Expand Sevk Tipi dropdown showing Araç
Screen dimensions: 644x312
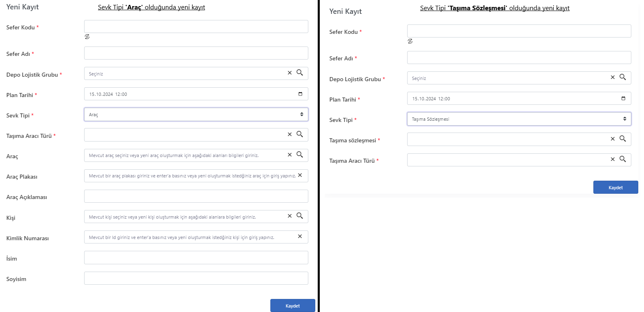pyautogui.click(x=196, y=115)
